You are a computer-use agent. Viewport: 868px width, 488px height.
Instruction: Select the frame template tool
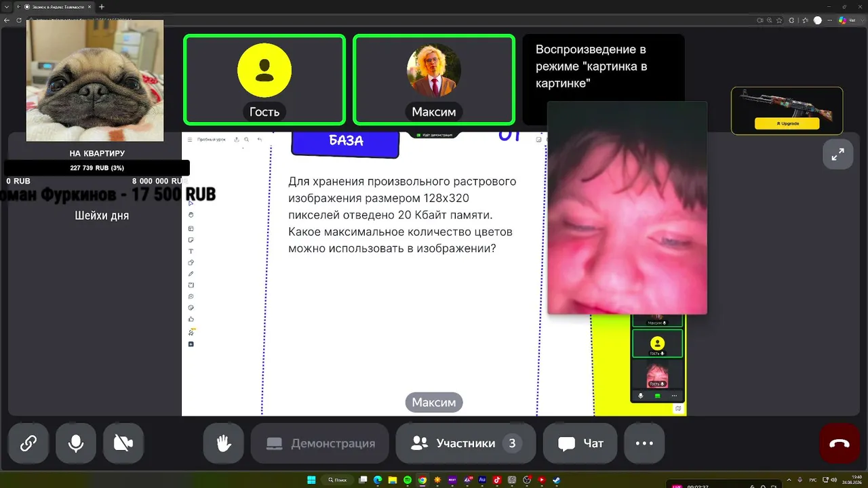pyautogui.click(x=191, y=228)
